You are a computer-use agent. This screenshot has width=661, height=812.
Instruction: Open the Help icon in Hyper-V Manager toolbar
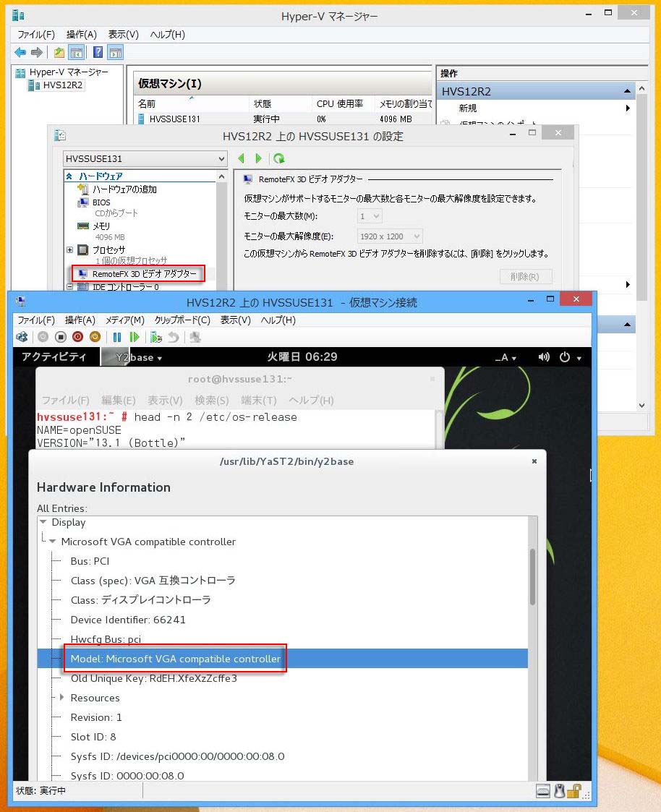pyautogui.click(x=98, y=52)
